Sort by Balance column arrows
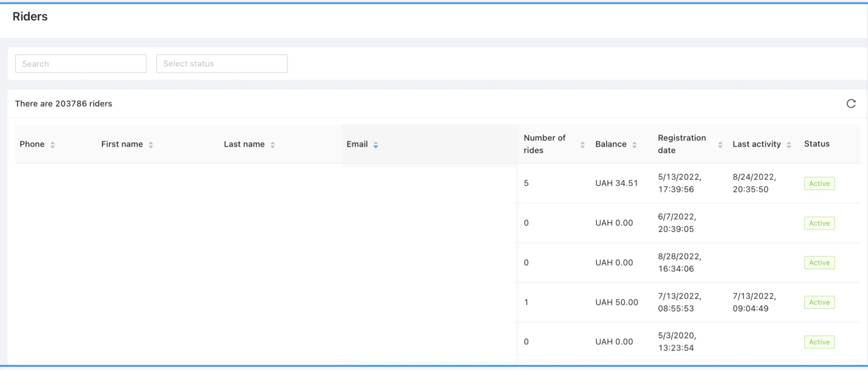The image size is (868, 370). [634, 145]
